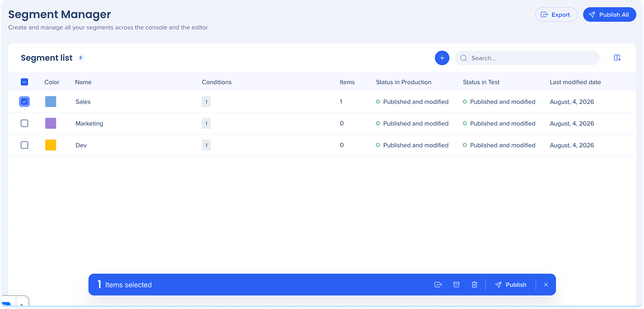The width and height of the screenshot is (644, 309).
Task: Uncheck the Sales segment checkbox
Action: point(24,102)
